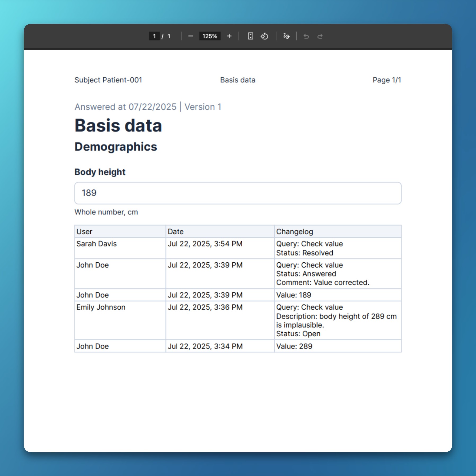The width and height of the screenshot is (476, 476).
Task: Click the User column header
Action: (84, 231)
